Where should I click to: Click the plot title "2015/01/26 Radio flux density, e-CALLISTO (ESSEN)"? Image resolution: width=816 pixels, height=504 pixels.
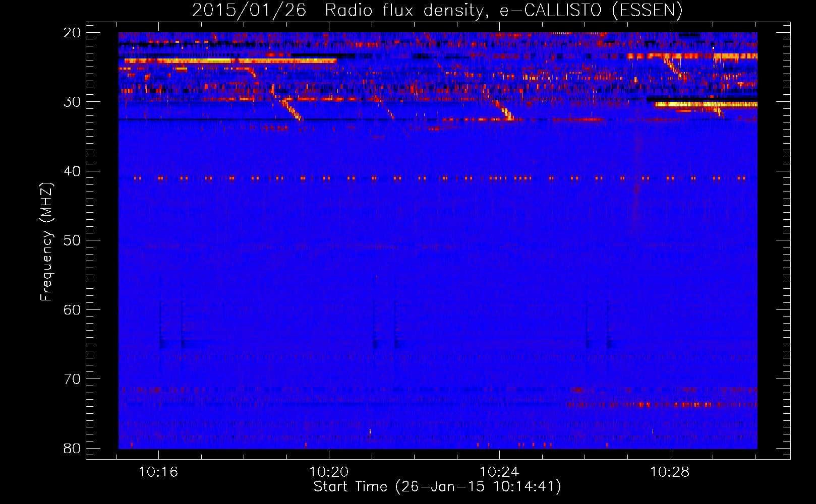(437, 10)
